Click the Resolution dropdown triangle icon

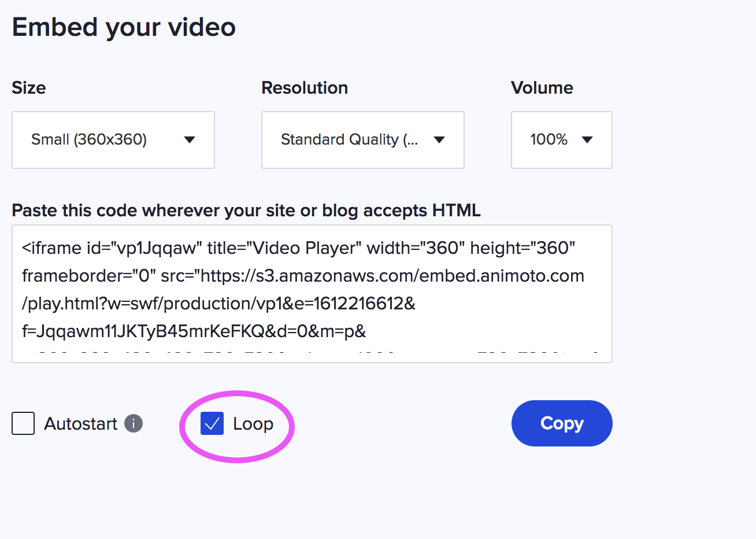coord(439,140)
